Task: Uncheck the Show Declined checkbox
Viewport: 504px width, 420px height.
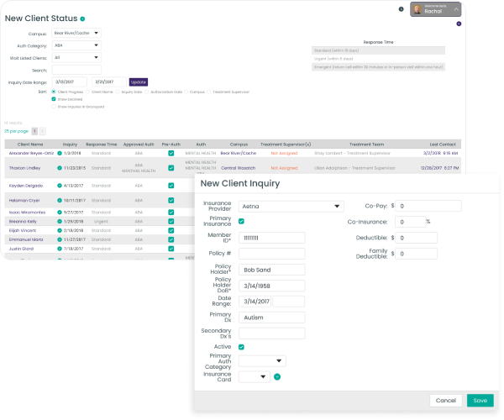Action: point(54,99)
